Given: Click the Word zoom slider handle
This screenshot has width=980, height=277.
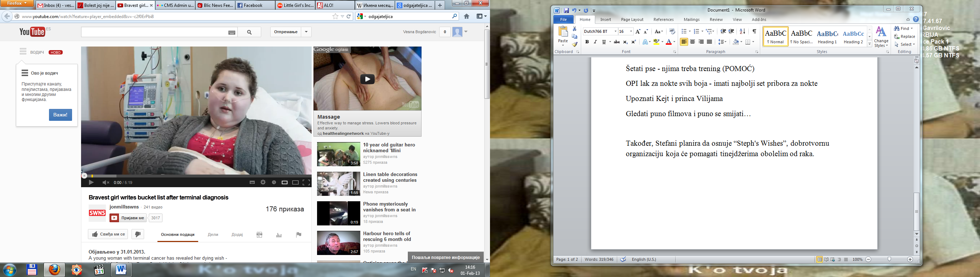Looking at the screenshot, I should [889, 259].
